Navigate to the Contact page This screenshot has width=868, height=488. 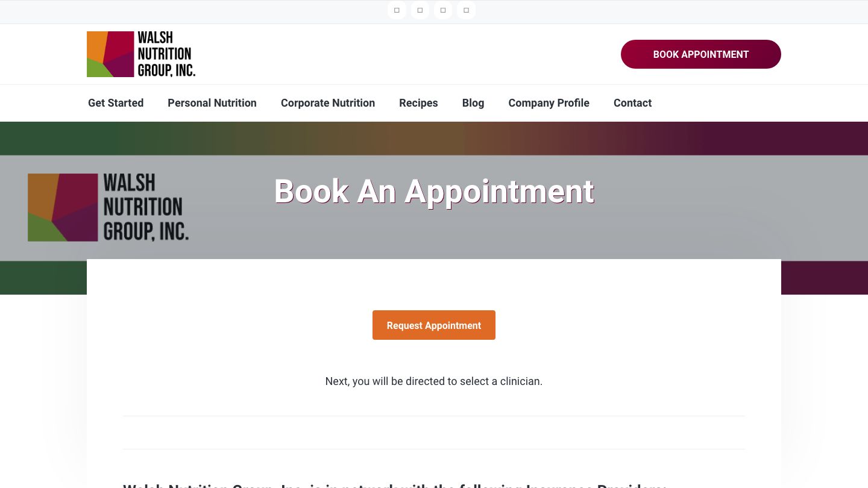(x=632, y=103)
